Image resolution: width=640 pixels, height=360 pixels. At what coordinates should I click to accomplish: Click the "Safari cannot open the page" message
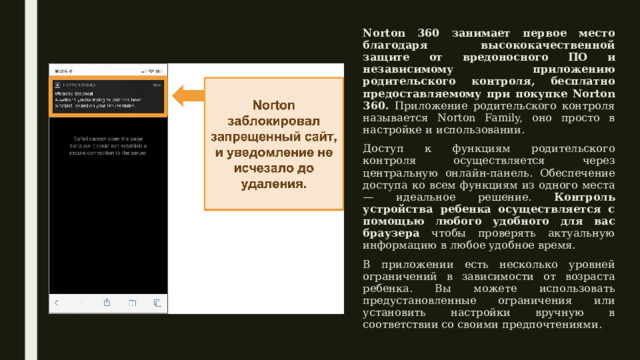108,146
